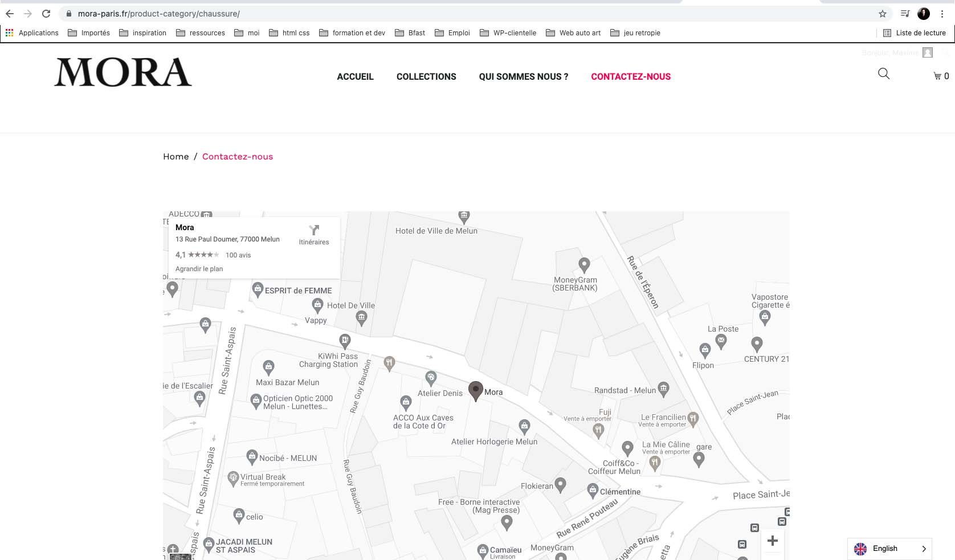Click the celio shop marker
The height and width of the screenshot is (560, 955).
coord(239,516)
